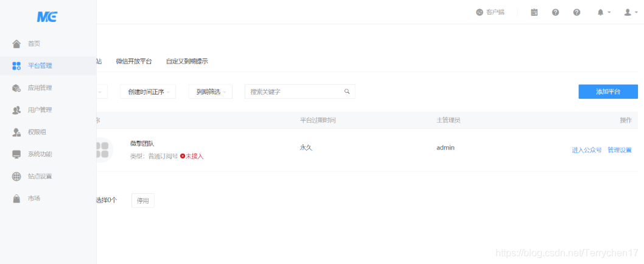Click the system function monitor icon
Viewport: 644px width, 264px height.
(x=16, y=155)
